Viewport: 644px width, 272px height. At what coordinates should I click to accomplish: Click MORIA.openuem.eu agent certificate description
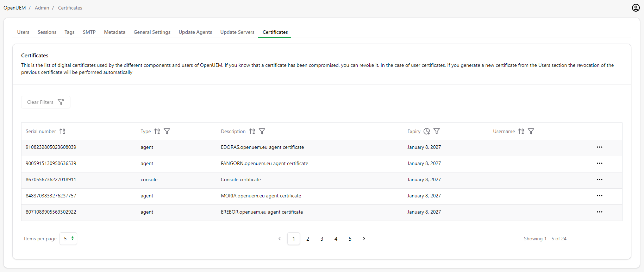pyautogui.click(x=261, y=196)
